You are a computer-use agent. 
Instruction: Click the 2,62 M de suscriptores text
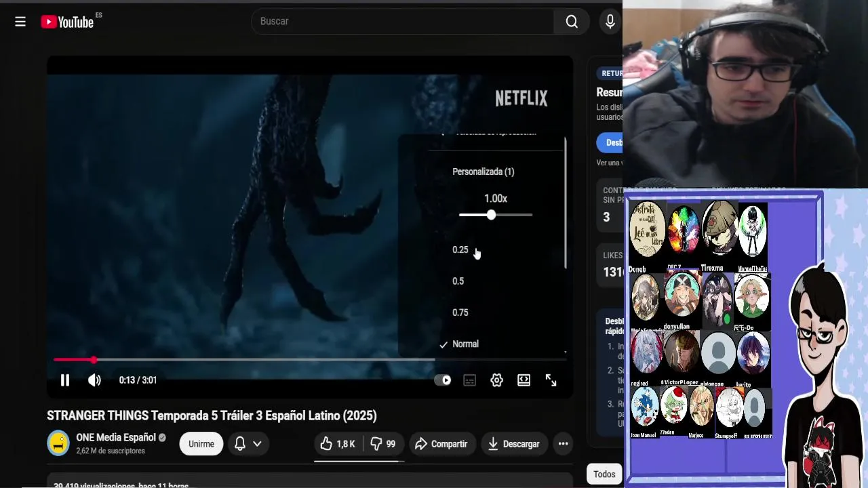(111, 451)
